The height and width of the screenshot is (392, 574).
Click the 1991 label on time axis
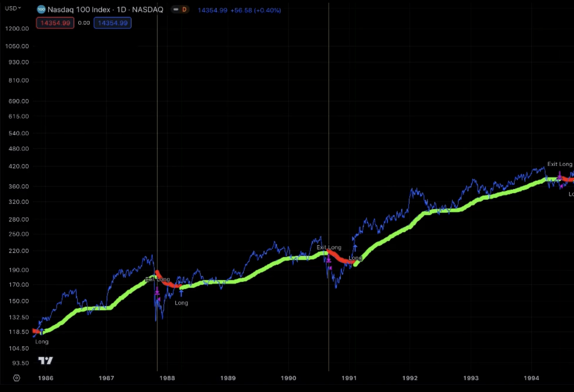click(349, 378)
